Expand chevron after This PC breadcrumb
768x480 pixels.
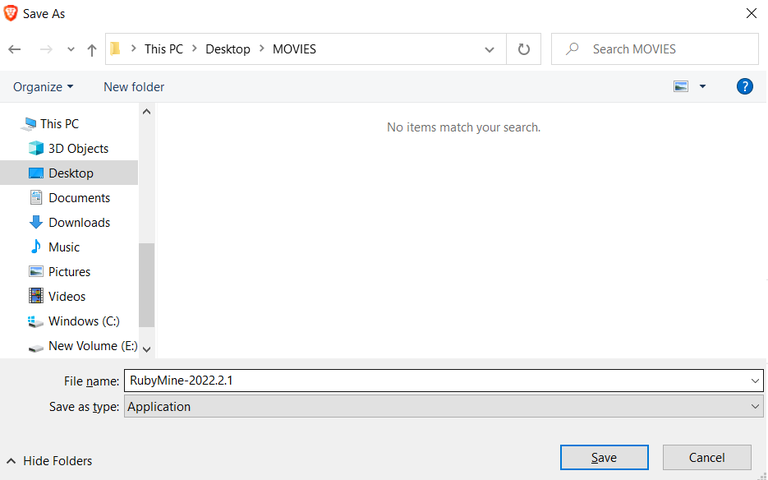pyautogui.click(x=194, y=49)
